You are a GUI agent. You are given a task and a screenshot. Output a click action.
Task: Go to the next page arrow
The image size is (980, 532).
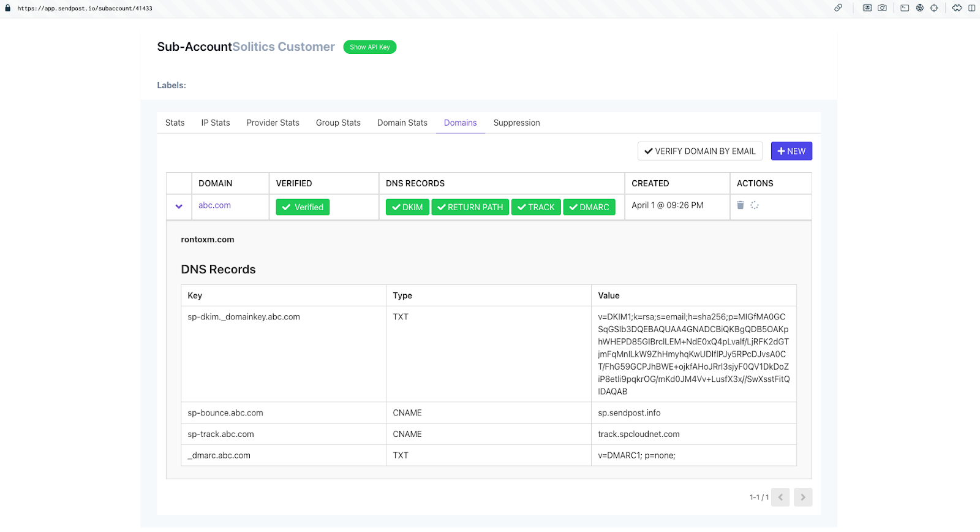[803, 497]
